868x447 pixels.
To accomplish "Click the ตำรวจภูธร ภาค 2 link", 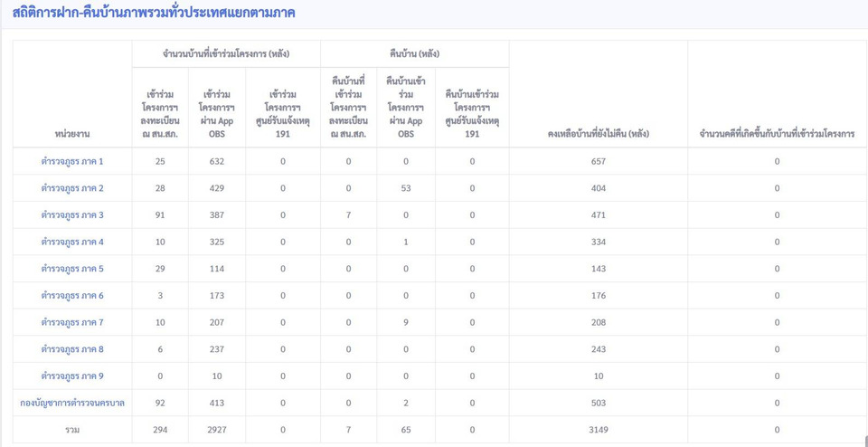I will (72, 188).
